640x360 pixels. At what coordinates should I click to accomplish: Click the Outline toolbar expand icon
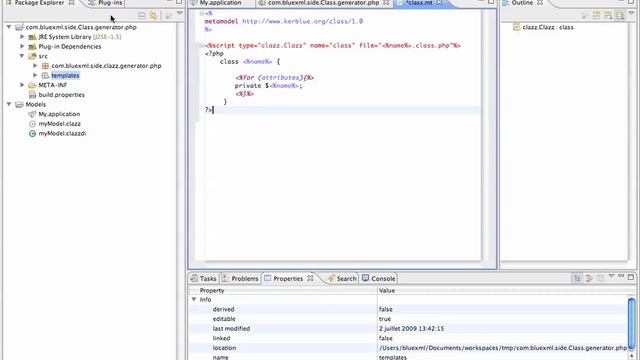pyautogui.click(x=596, y=16)
